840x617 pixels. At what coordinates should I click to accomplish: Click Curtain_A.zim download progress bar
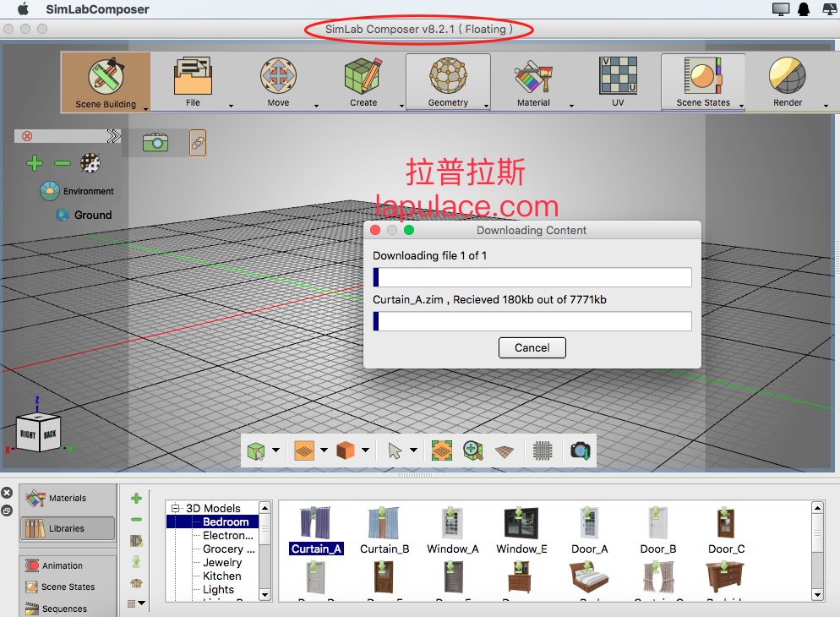(x=532, y=321)
